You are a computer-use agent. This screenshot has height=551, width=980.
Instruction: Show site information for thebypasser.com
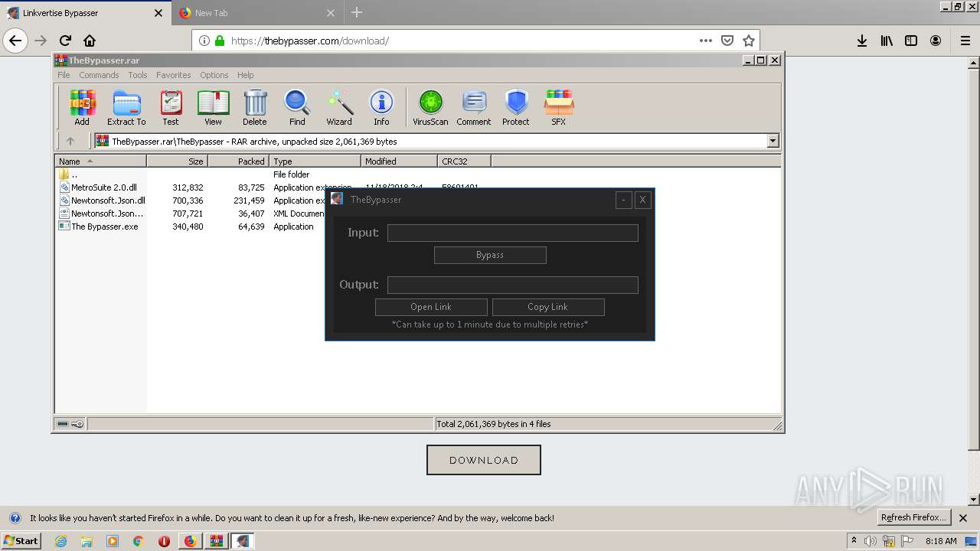204,41
